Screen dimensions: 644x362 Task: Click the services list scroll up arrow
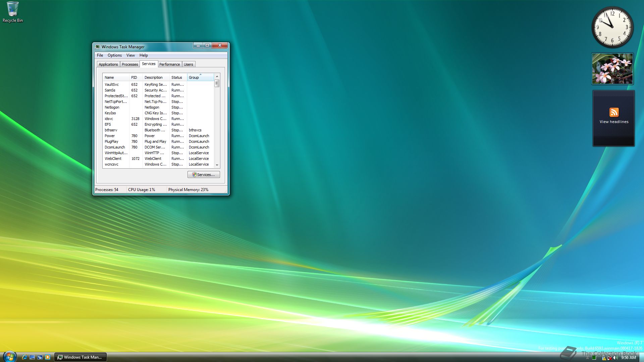tap(217, 77)
